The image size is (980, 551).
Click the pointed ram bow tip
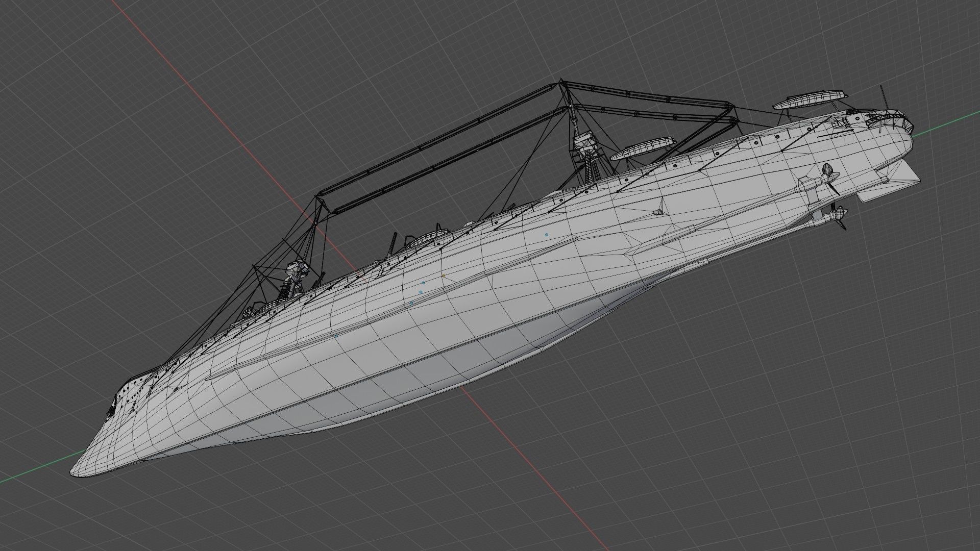(77, 473)
